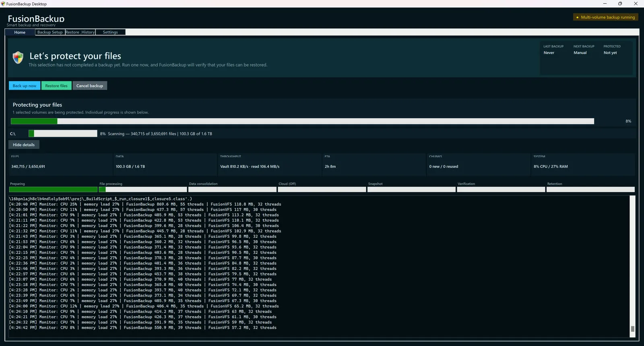
Task: Click the FusionBackup title bar app icon
Action: [x=3, y=4]
